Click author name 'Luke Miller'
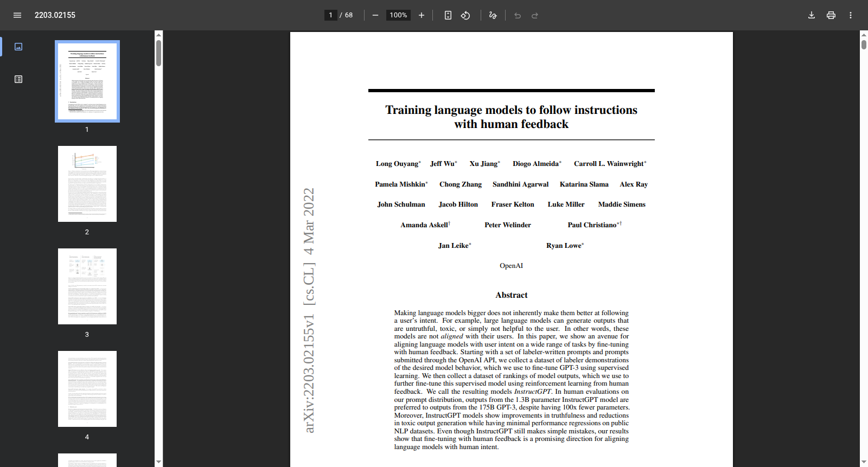The width and height of the screenshot is (868, 467). pos(566,204)
